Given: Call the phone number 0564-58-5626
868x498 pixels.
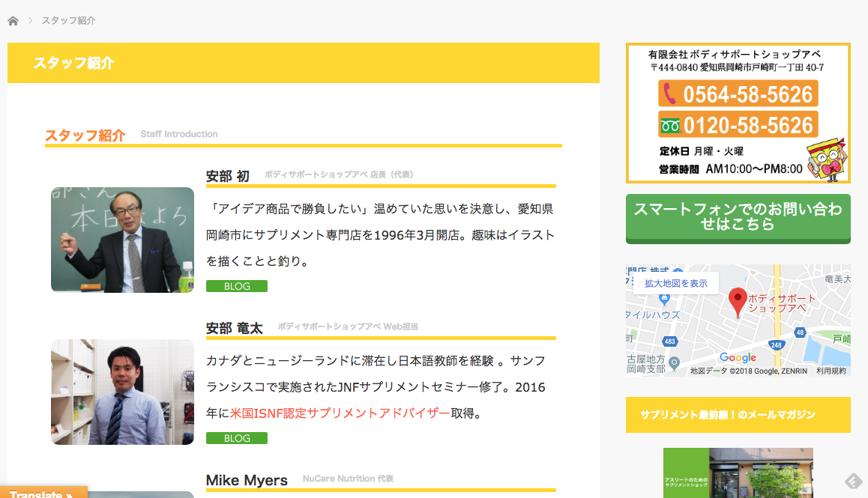Looking at the screenshot, I should pos(738,94).
